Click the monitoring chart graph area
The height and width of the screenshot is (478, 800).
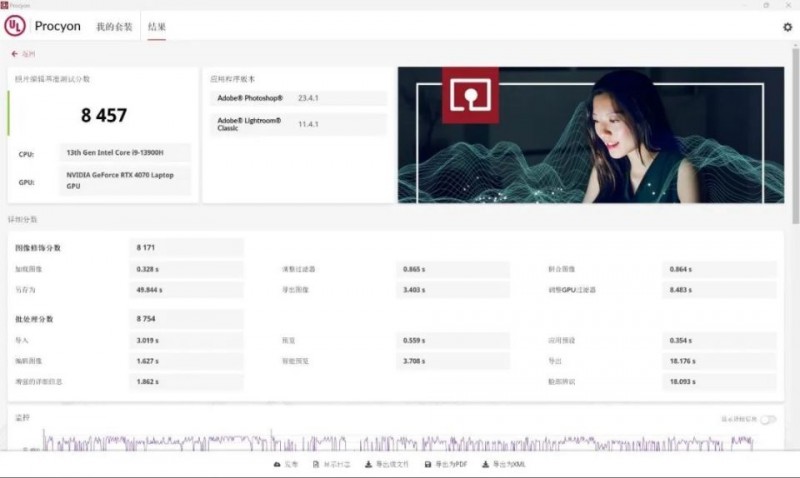coord(400,440)
